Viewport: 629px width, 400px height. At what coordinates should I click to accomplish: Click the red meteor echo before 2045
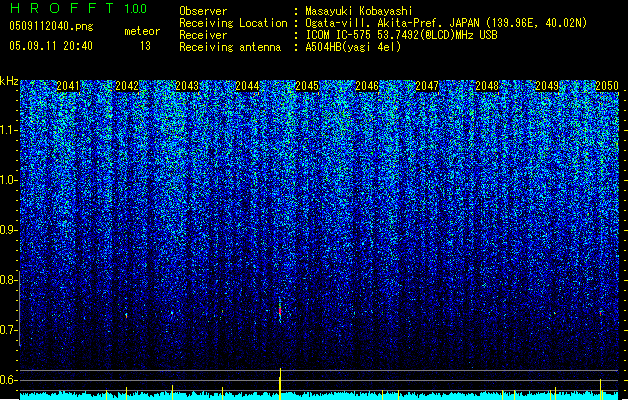point(280,311)
